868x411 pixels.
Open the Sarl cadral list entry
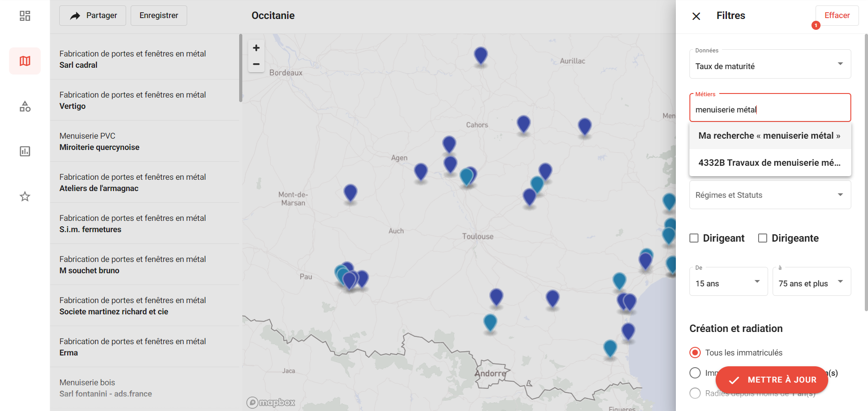tap(145, 59)
